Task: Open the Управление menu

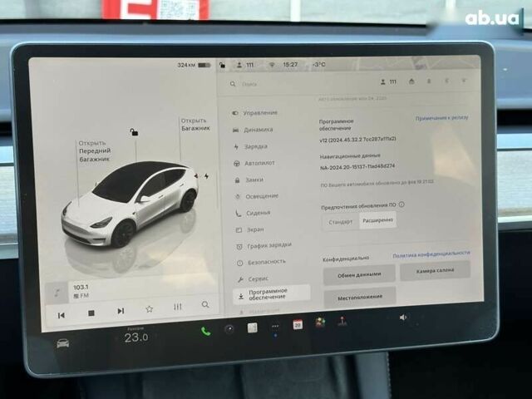Action: pos(255,113)
